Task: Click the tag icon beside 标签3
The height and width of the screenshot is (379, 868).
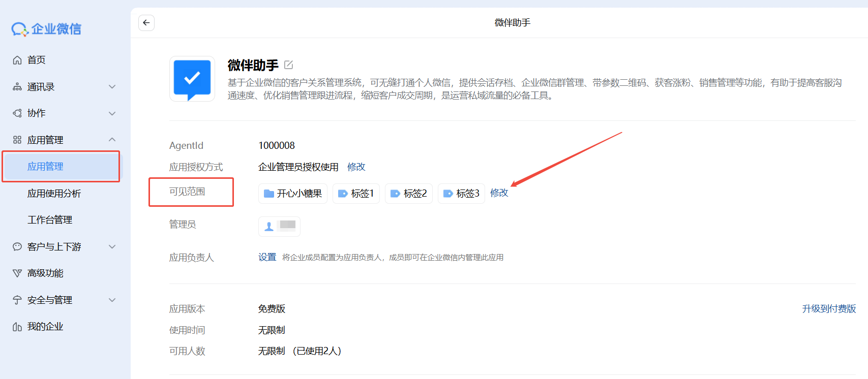Action: coord(448,194)
